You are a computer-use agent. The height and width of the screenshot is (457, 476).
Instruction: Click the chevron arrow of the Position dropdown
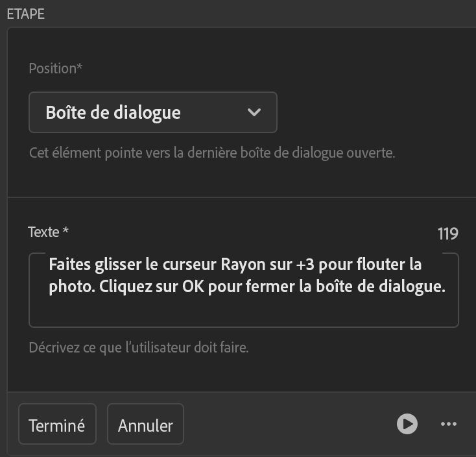point(254,112)
